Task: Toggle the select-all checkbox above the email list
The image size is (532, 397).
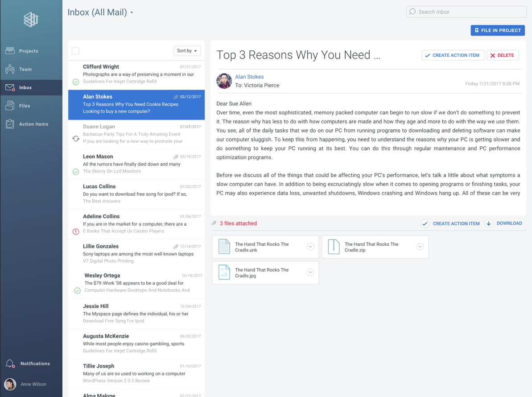Action: click(75, 51)
